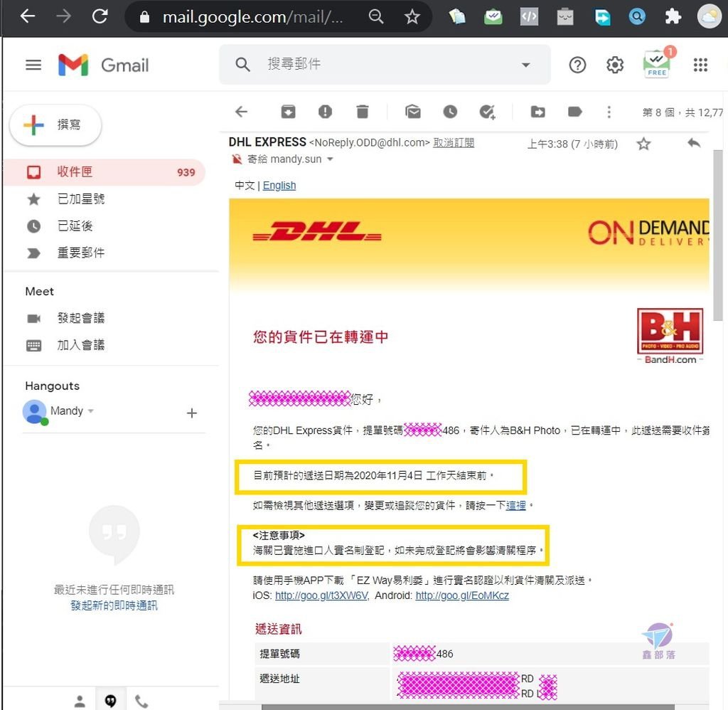Open Gmail settings gear

point(615,65)
